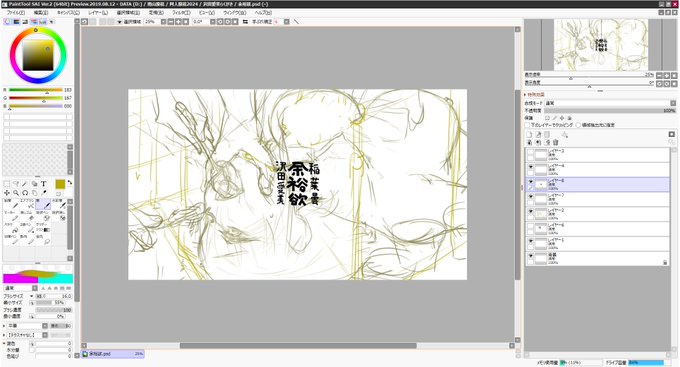Hide レイヤー4 with its eye toggle
Screen dimensions: 680x367
click(x=530, y=167)
